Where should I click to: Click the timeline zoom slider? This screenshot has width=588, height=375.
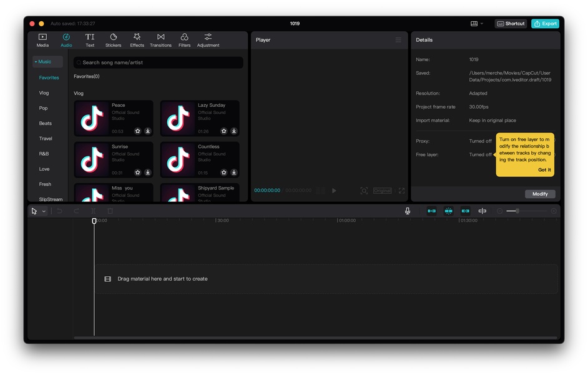pyautogui.click(x=517, y=211)
